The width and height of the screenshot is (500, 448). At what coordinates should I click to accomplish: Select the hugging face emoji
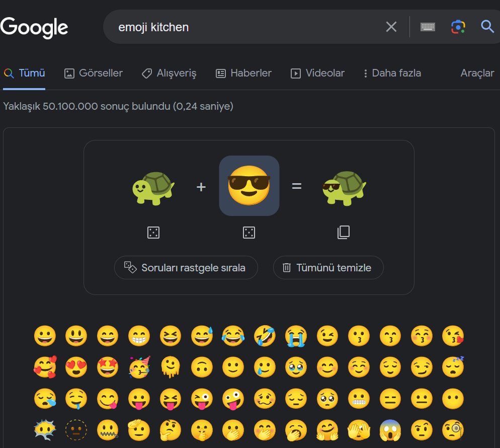pos(327,430)
